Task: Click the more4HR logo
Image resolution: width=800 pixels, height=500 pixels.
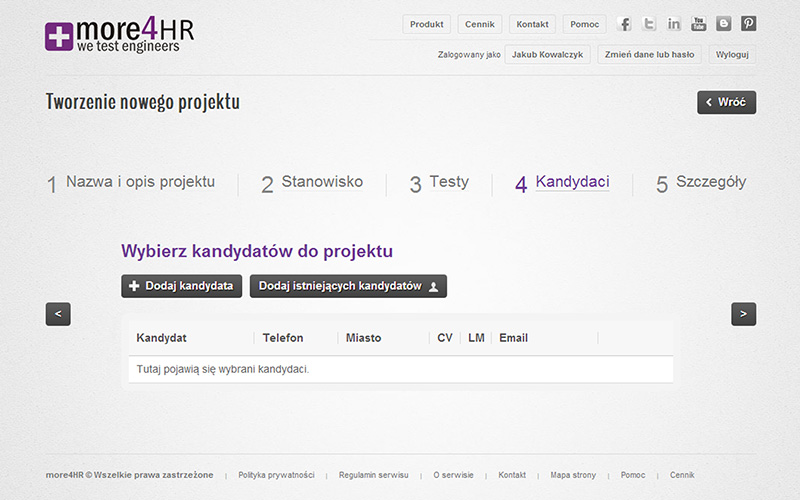Action: coord(119,35)
